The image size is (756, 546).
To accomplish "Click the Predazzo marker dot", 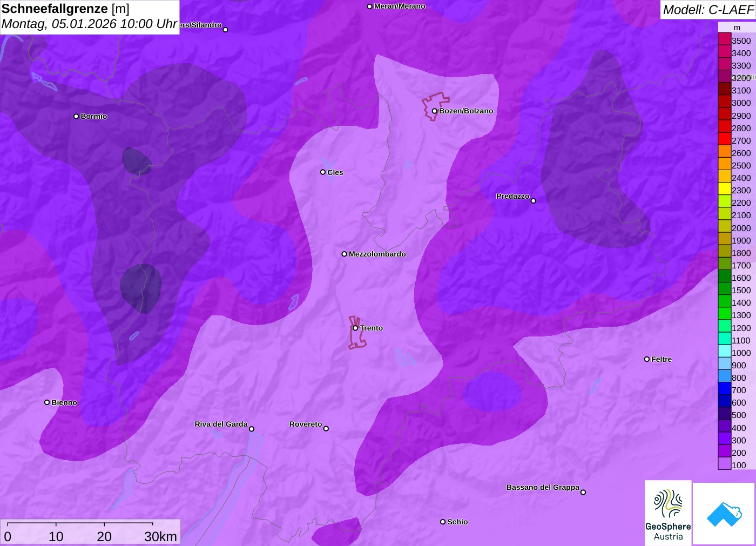I will pos(533,201).
